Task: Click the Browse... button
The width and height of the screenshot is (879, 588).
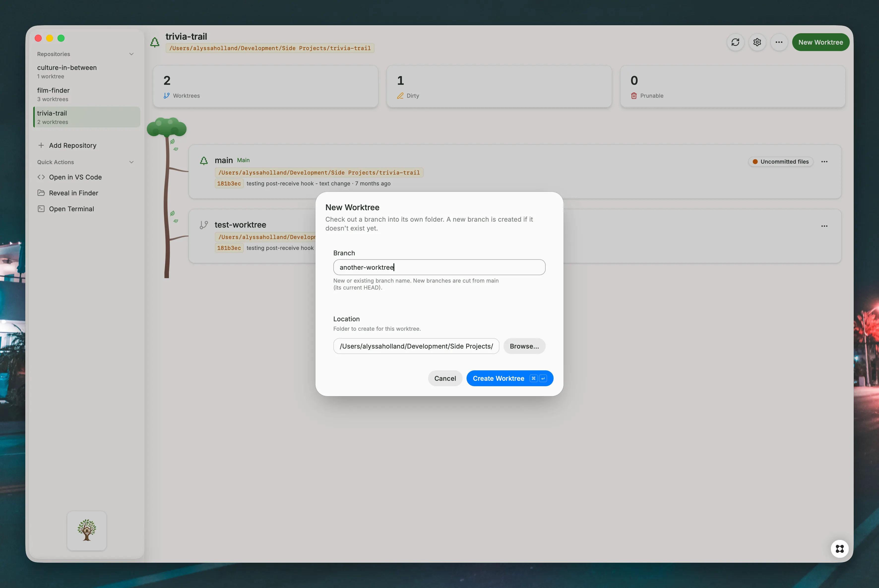Action: coord(524,346)
